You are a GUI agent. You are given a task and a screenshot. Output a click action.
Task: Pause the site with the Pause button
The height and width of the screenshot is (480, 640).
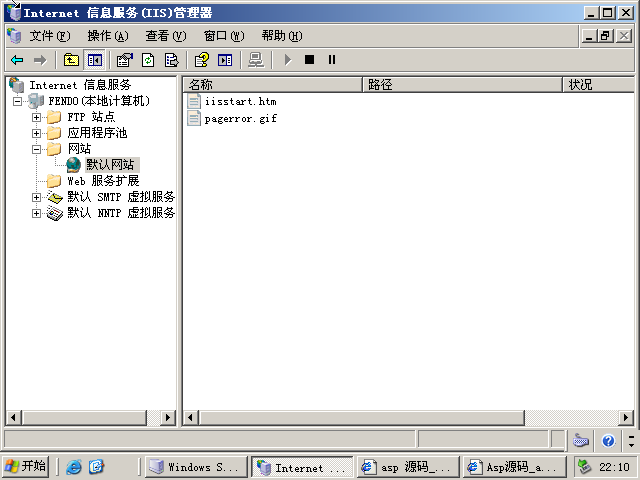pos(332,60)
